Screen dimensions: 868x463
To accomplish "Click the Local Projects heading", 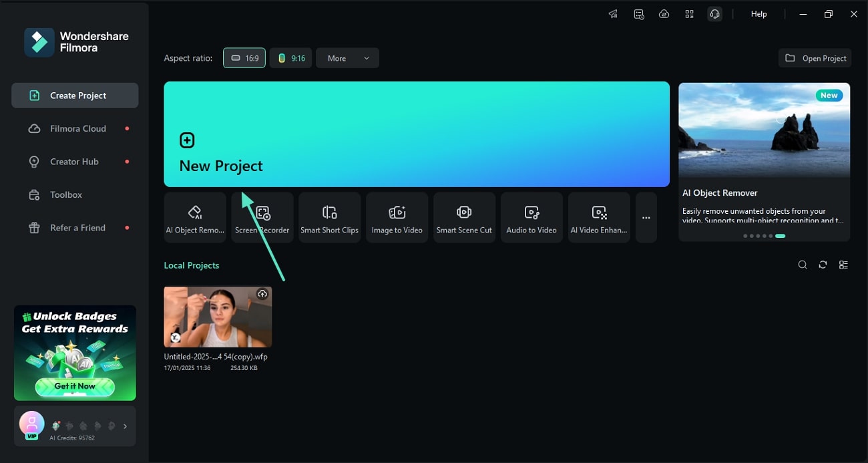I will [192, 265].
